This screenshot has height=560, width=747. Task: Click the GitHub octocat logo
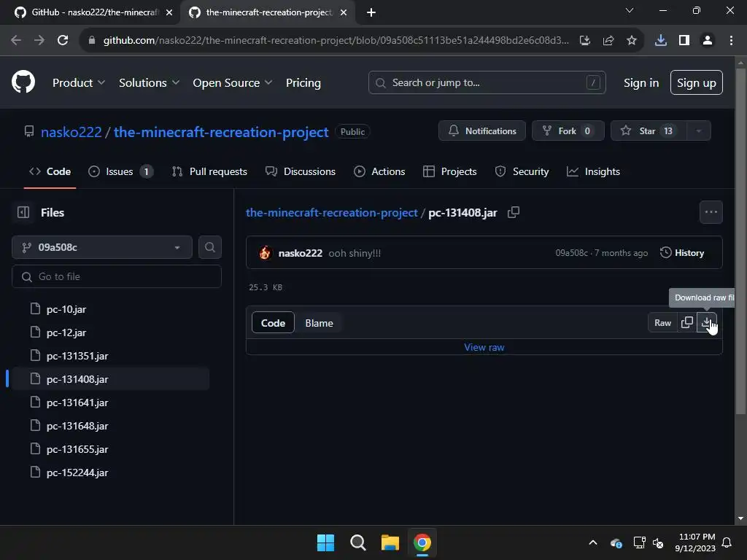coord(23,82)
